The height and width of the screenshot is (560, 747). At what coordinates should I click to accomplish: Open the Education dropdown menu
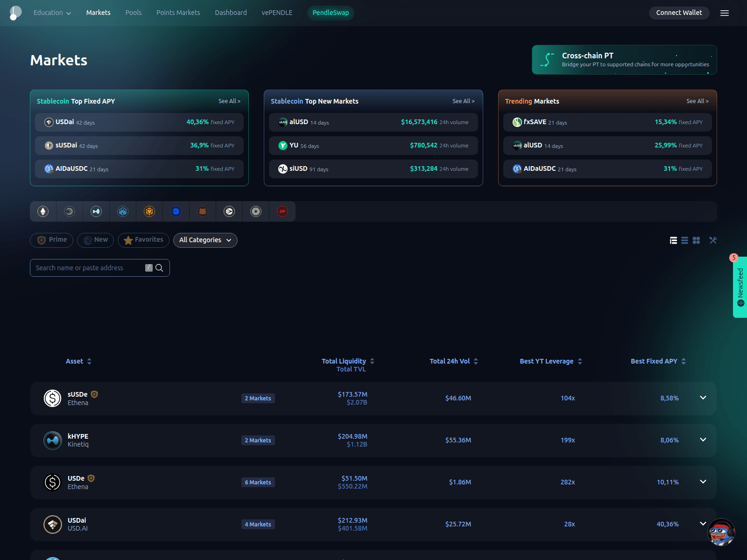pyautogui.click(x=52, y=13)
